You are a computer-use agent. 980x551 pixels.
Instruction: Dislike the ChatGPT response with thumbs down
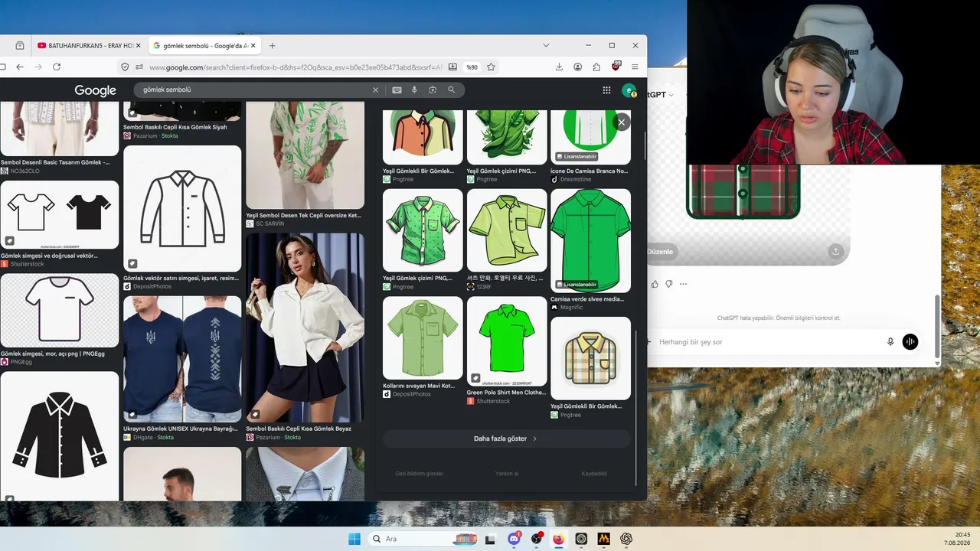(669, 284)
